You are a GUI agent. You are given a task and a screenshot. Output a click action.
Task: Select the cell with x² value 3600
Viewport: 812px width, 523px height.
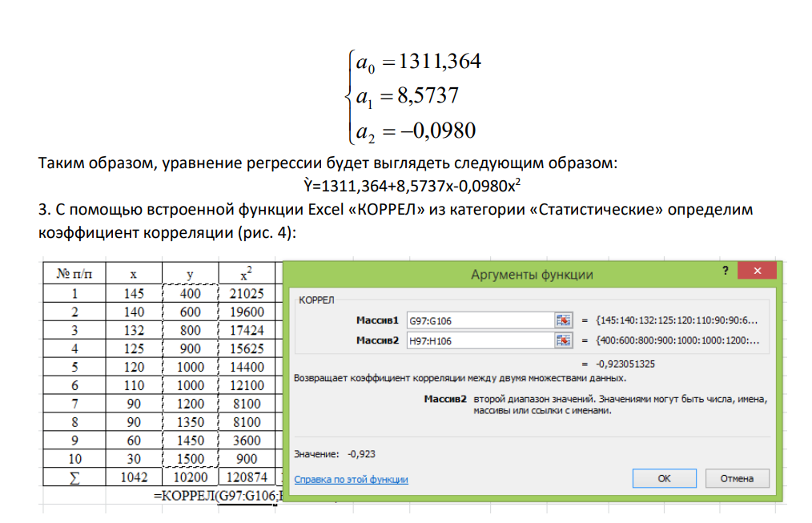click(247, 441)
